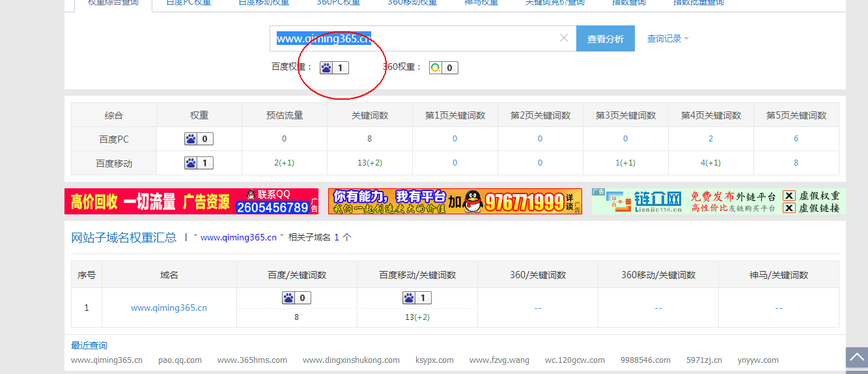Switch to the 百度移动权重 tab
Image resolution: width=868 pixels, height=374 pixels.
point(264,3)
